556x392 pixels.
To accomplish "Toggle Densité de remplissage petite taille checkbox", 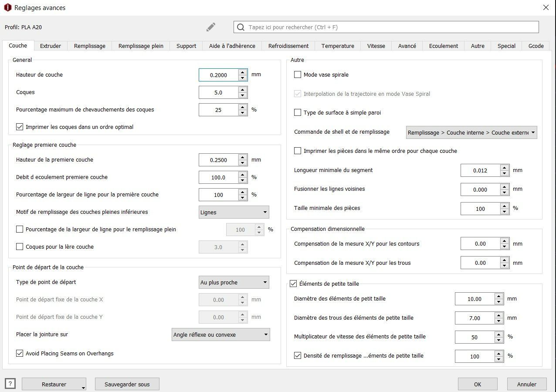I will pyautogui.click(x=298, y=355).
